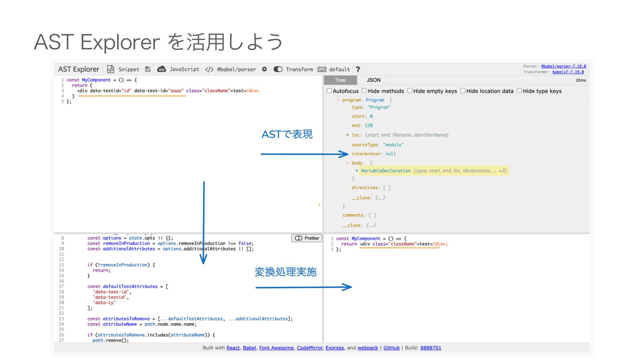
Task: Switch to the Tree tab
Action: tap(340, 80)
